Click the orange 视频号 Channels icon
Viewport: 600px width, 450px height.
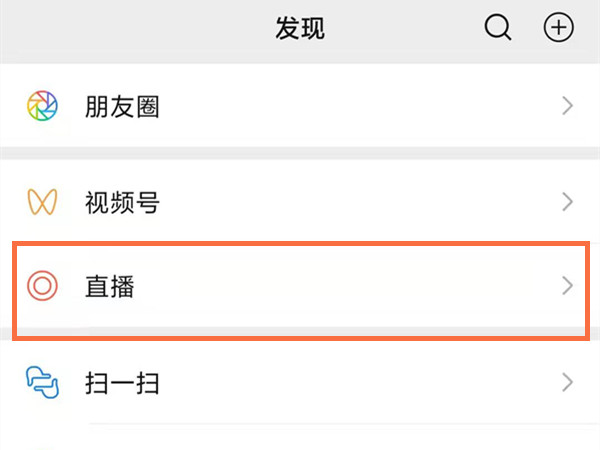42,203
